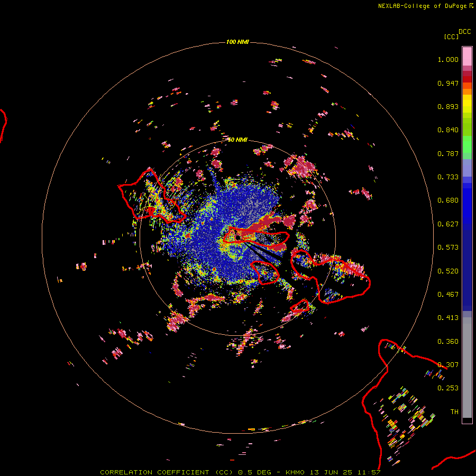Select the 0.520 legend value

448,271
